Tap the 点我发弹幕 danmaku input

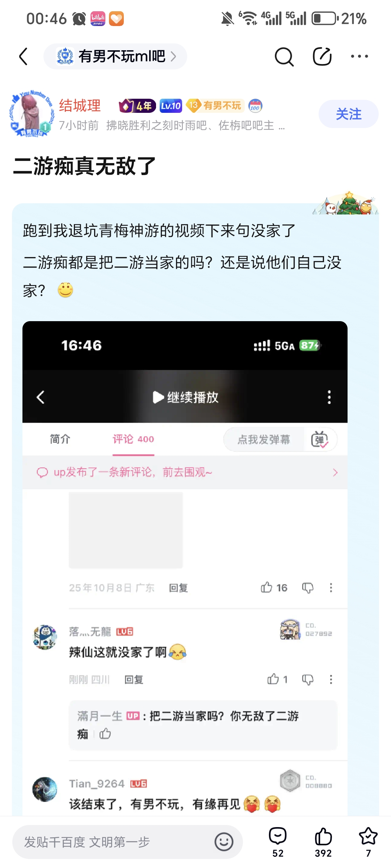(x=264, y=439)
